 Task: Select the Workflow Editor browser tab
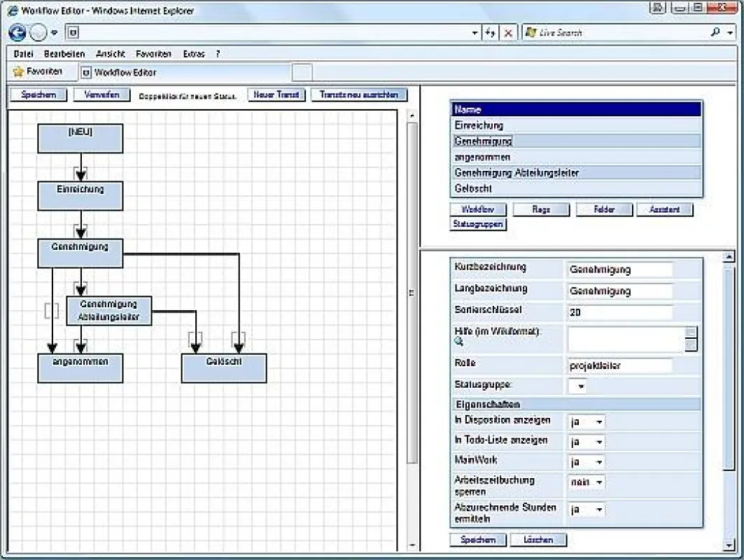pyautogui.click(x=185, y=73)
